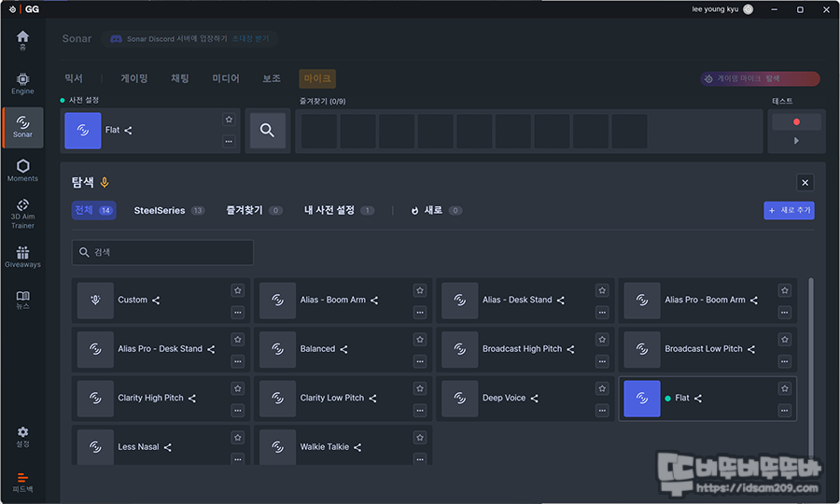Share the Broadcast High Pitch preset
Screen dimensions: 840x504
[570, 349]
